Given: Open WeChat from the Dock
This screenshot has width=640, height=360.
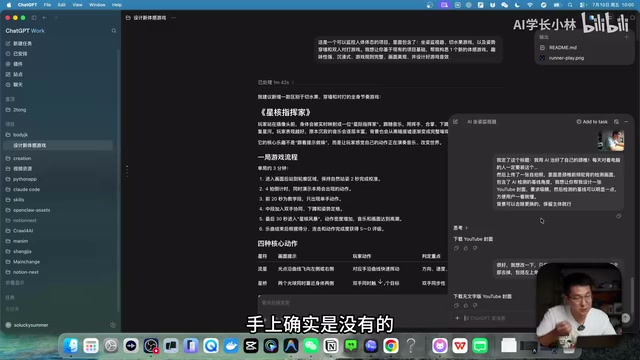Looking at the screenshot, I should click(311, 346).
